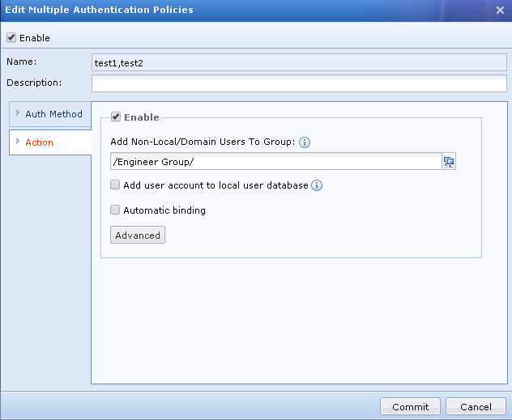Click the Add Non-Local/Domain Users To Group label
Image resolution: width=512 pixels, height=420 pixels.
(x=203, y=142)
